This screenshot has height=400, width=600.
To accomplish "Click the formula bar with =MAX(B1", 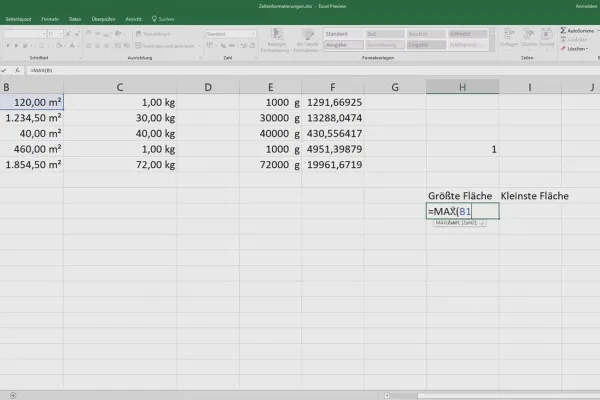I will 313,70.
